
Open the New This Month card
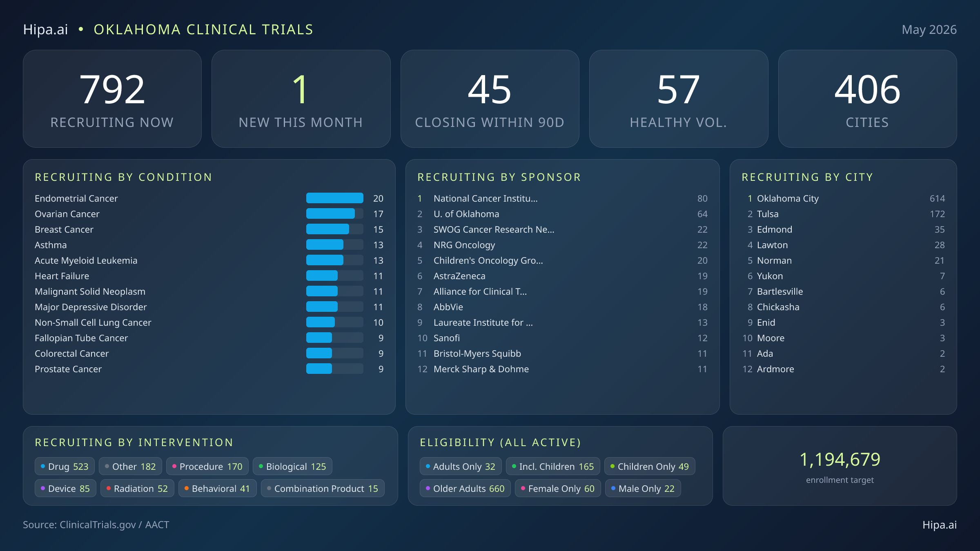pos(301,99)
